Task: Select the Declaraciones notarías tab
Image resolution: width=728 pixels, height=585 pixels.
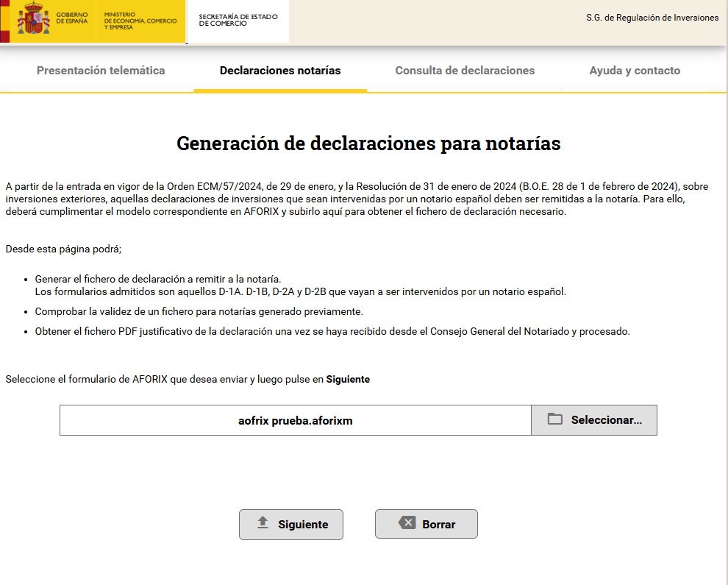Action: click(280, 71)
